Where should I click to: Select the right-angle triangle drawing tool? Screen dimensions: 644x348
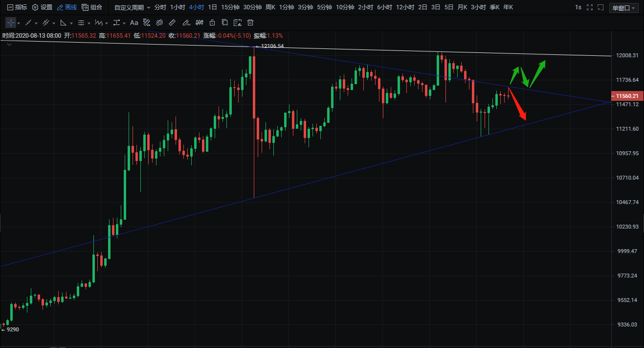tap(63, 23)
